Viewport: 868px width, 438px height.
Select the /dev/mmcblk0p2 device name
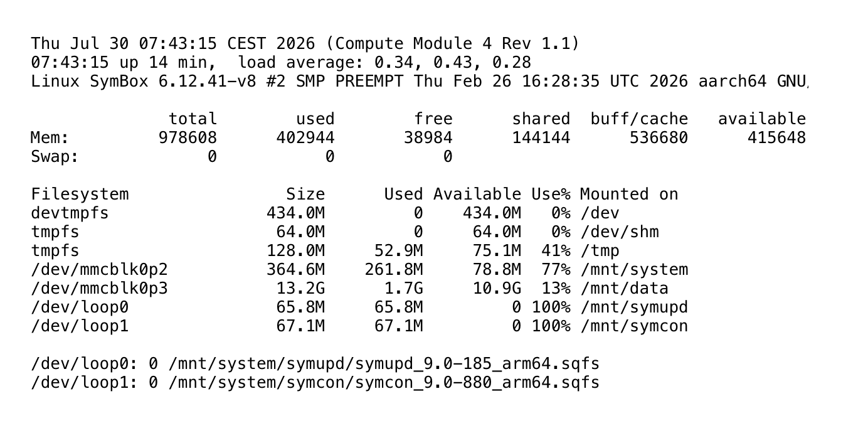click(x=100, y=270)
